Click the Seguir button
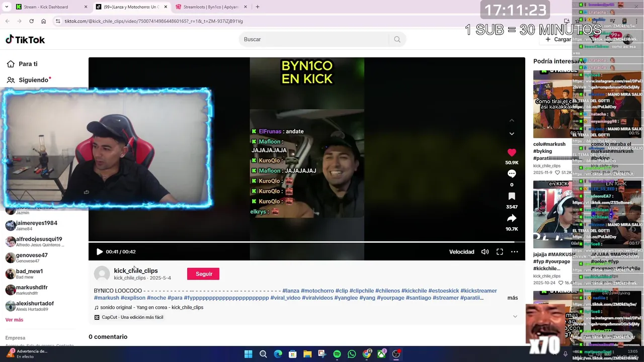Viewport: 644px width, 362px height. point(203,274)
